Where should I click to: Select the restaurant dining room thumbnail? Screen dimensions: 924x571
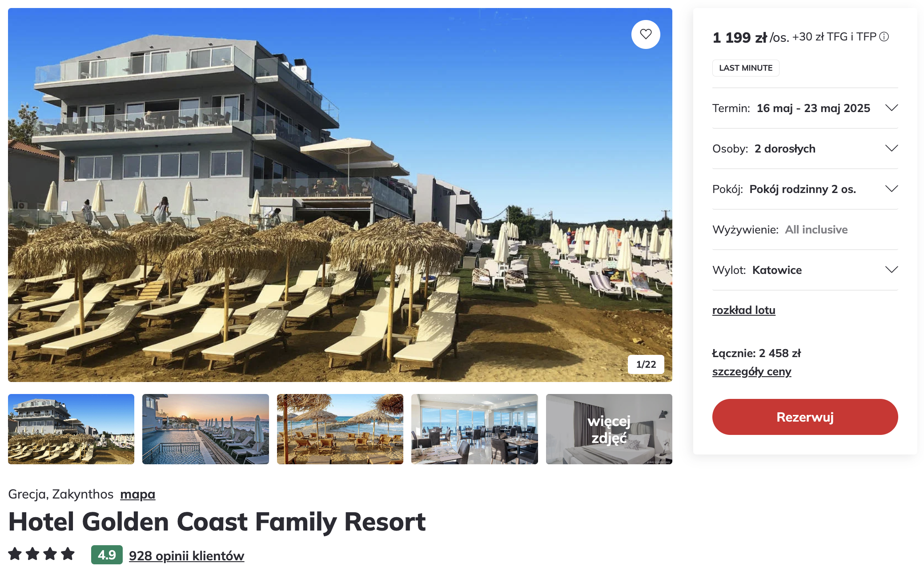(x=474, y=429)
